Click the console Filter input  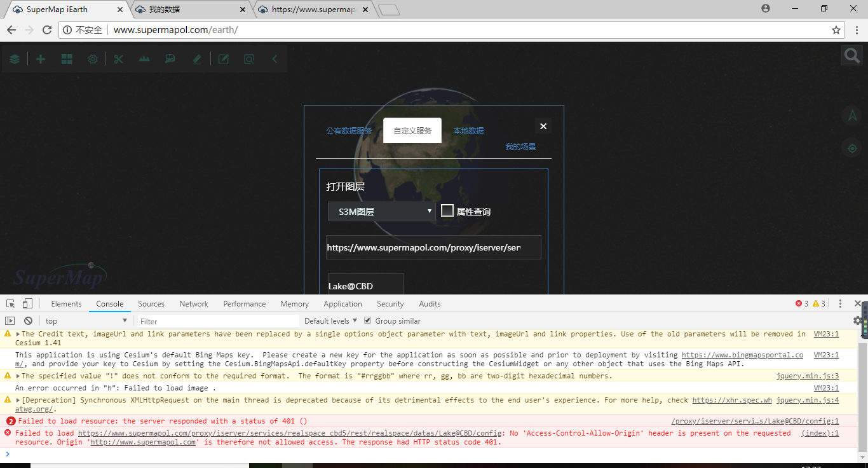(x=218, y=321)
